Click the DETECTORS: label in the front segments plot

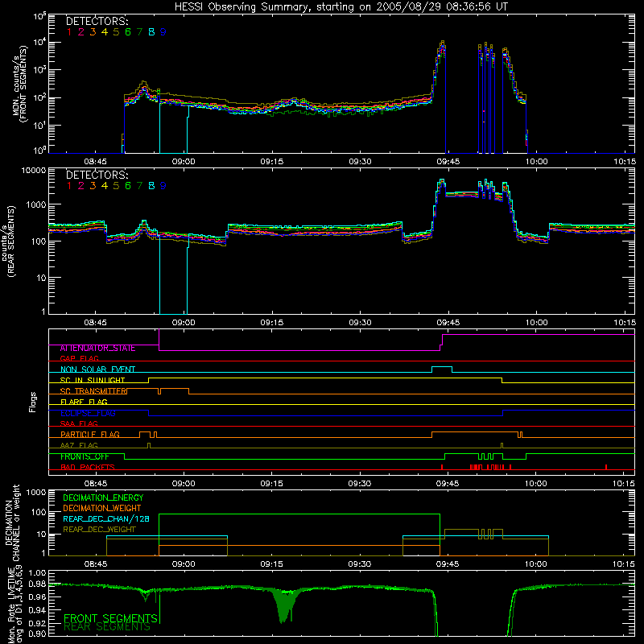coord(97,21)
